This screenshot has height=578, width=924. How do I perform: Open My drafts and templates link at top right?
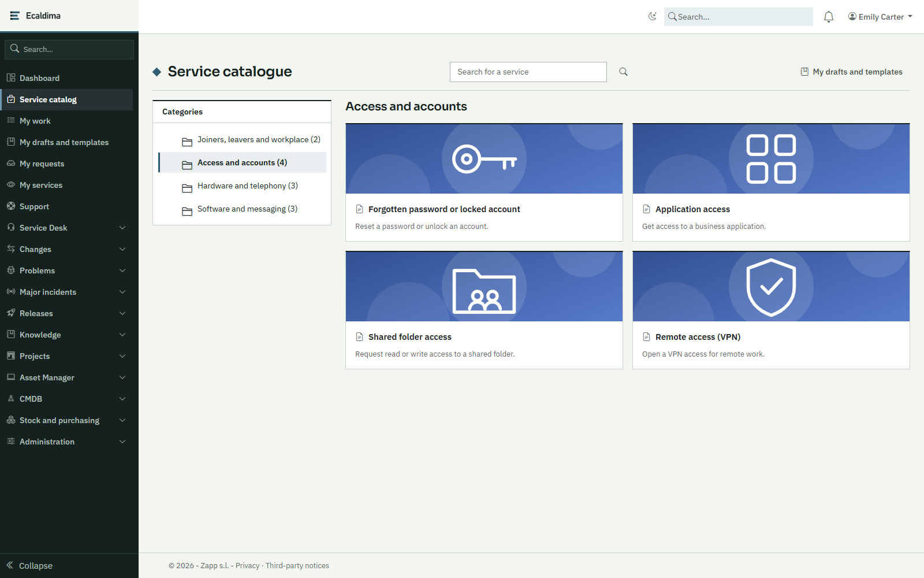point(851,72)
